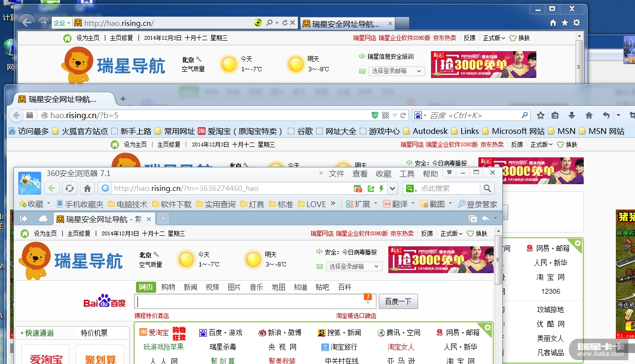The height and width of the screenshot is (364, 635).
Task: Go back in the Internet Explorer window
Action: pyautogui.click(x=27, y=22)
